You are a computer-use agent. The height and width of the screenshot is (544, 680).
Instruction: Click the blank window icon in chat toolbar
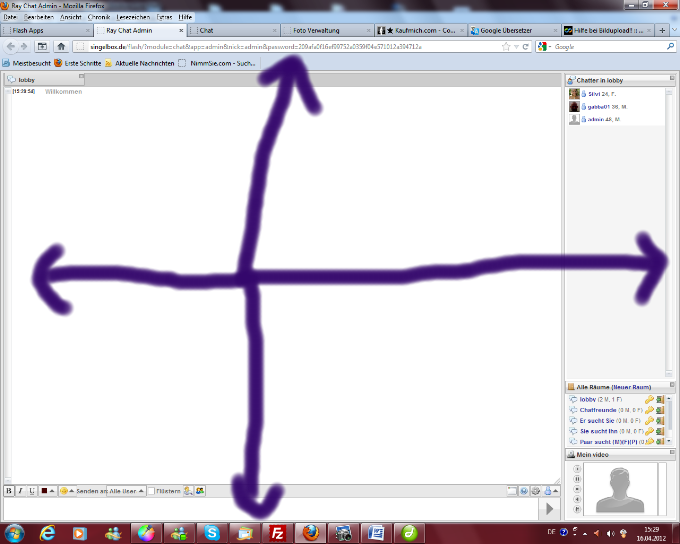point(512,491)
